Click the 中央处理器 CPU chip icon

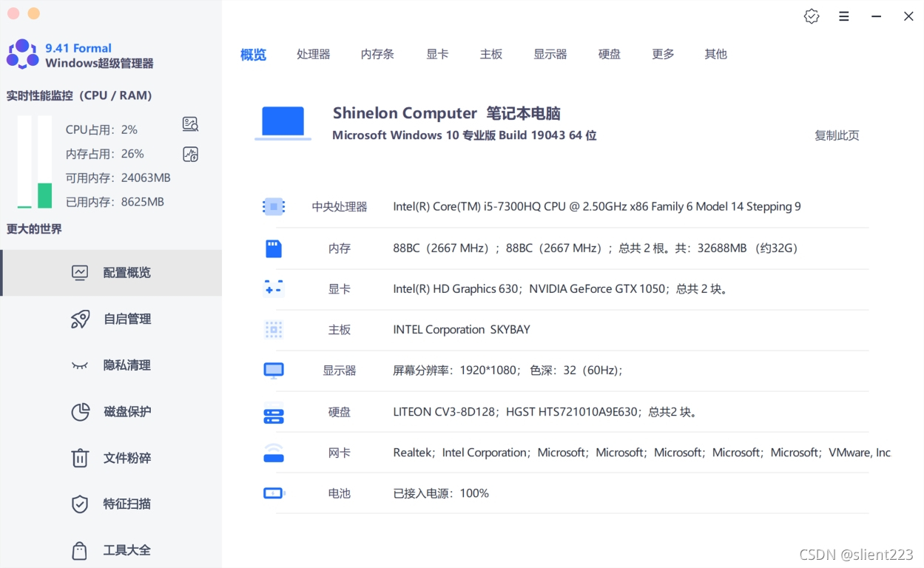(x=274, y=207)
